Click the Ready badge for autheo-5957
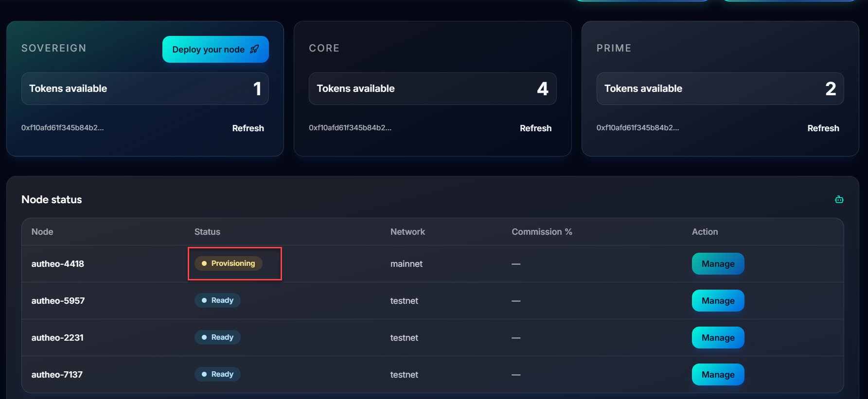Viewport: 868px width, 399px height. pos(217,300)
